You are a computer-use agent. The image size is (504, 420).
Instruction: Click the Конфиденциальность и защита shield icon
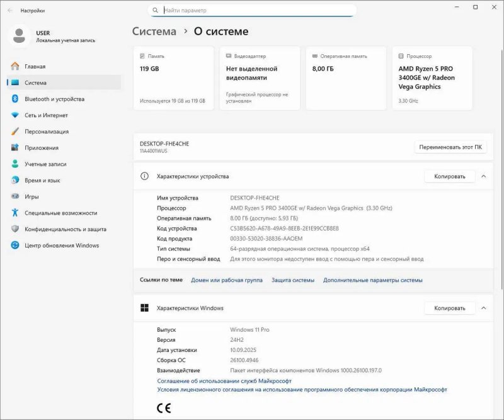15,229
